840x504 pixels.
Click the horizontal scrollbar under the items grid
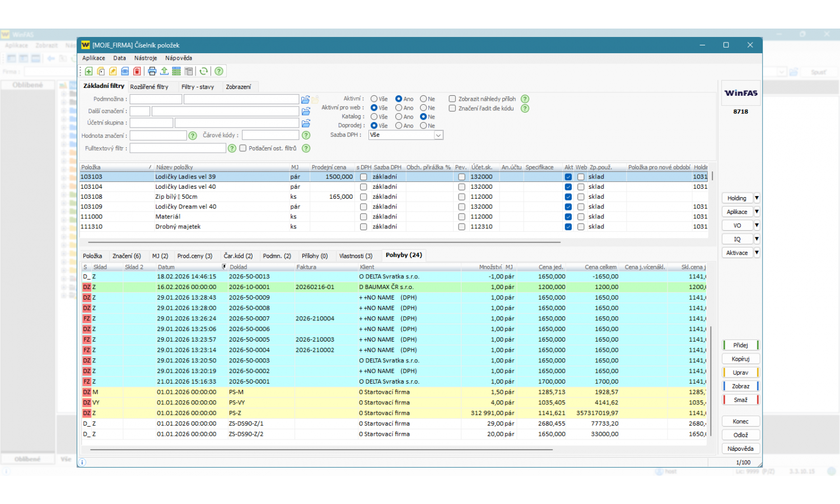point(324,242)
